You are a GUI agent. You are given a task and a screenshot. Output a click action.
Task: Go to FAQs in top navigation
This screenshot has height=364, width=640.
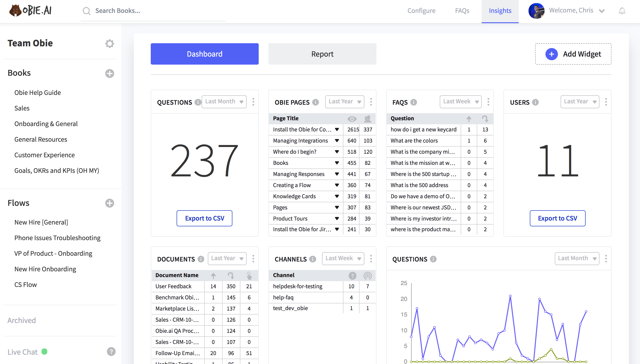462,10
